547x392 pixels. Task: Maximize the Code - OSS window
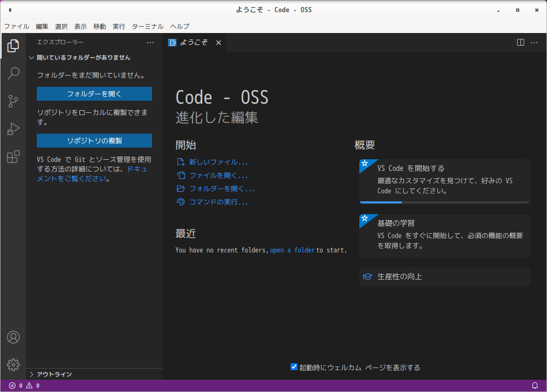click(x=518, y=10)
